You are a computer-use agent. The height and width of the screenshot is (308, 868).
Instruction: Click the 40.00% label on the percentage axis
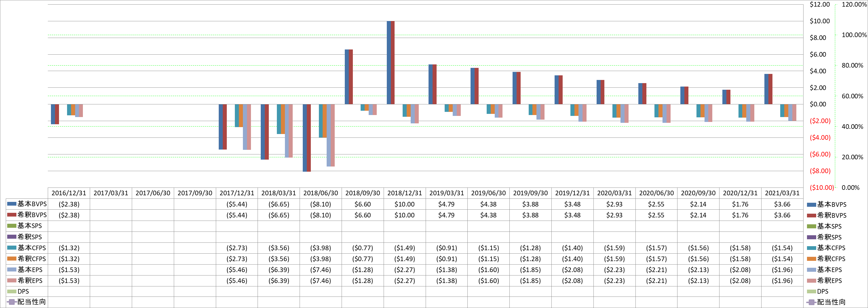click(852, 127)
